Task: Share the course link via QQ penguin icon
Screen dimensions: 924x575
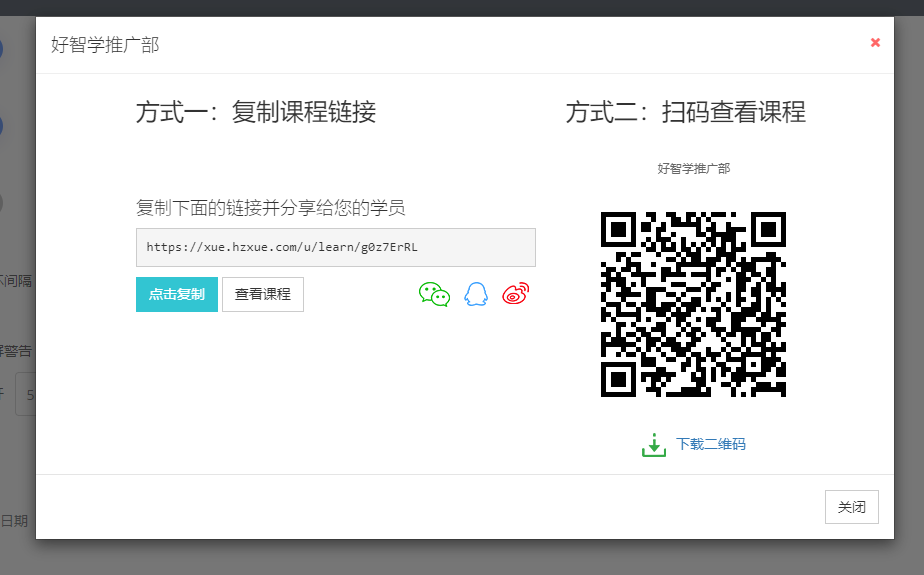Action: tap(476, 294)
